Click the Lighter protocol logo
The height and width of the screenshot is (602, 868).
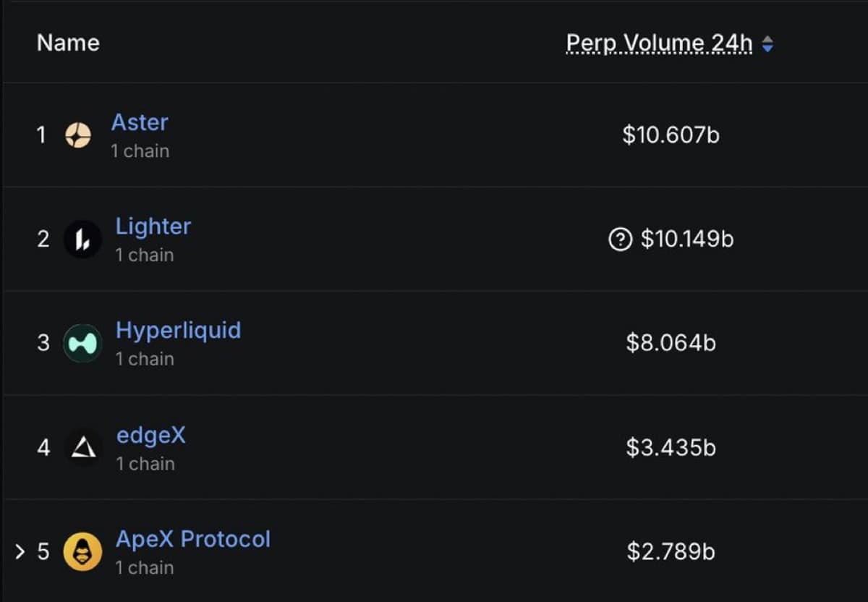[x=82, y=239]
